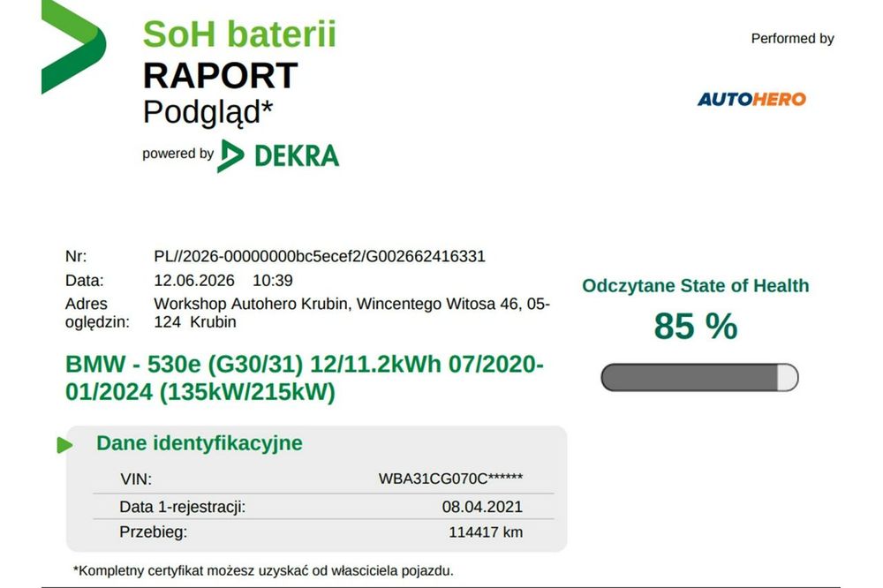This screenshot has width=883, height=588.
Task: Click the 'Podgląd*' text
Action: [208, 112]
